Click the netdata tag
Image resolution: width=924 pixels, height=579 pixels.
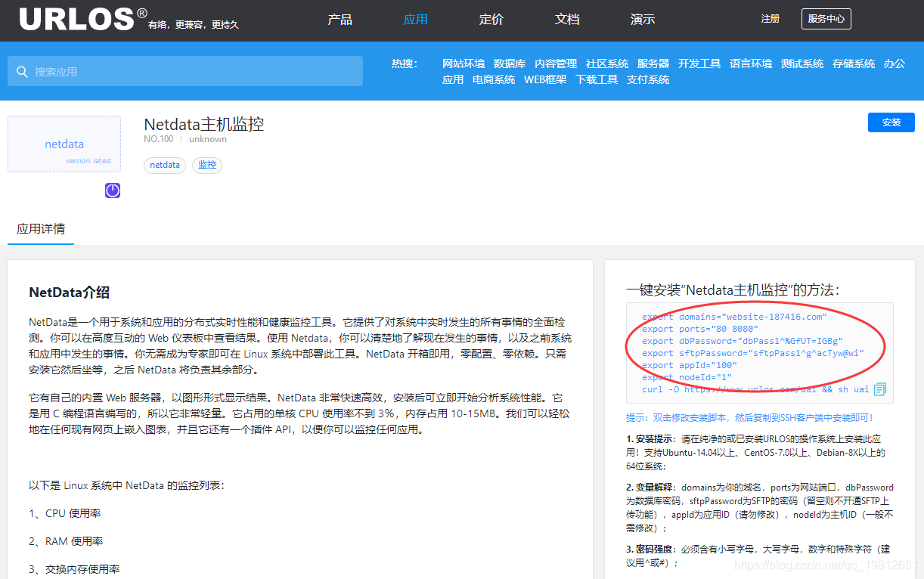[x=165, y=165]
